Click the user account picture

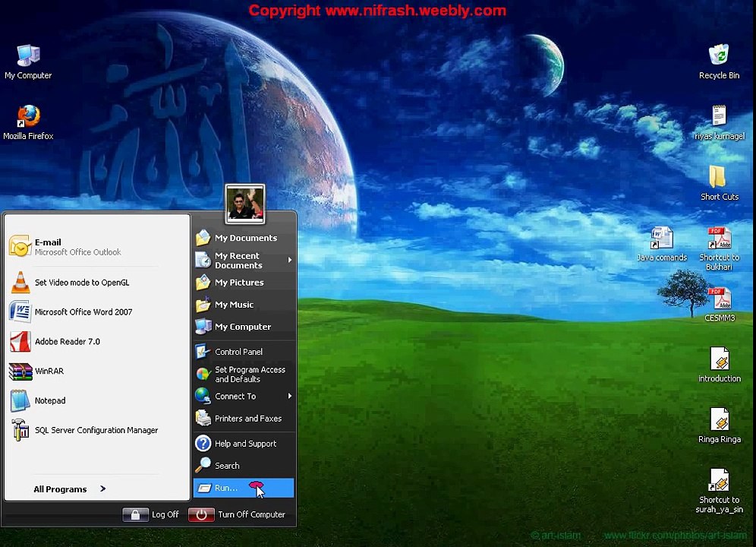245,204
